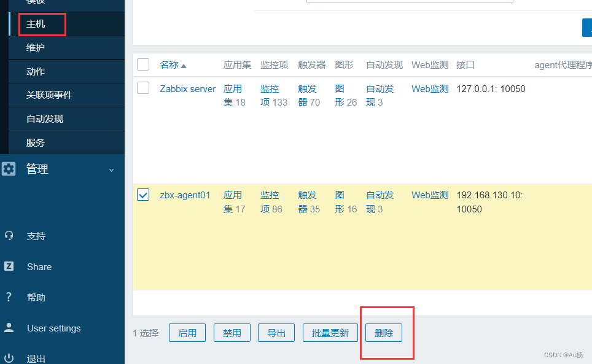
Task: Expand the 管理 section chevron
Action: pos(111,170)
